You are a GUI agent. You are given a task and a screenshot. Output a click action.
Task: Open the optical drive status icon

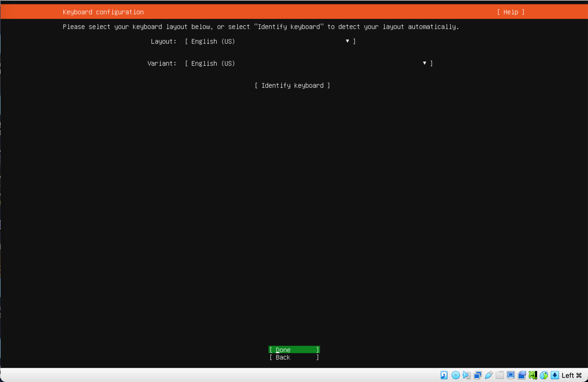[x=456, y=375]
